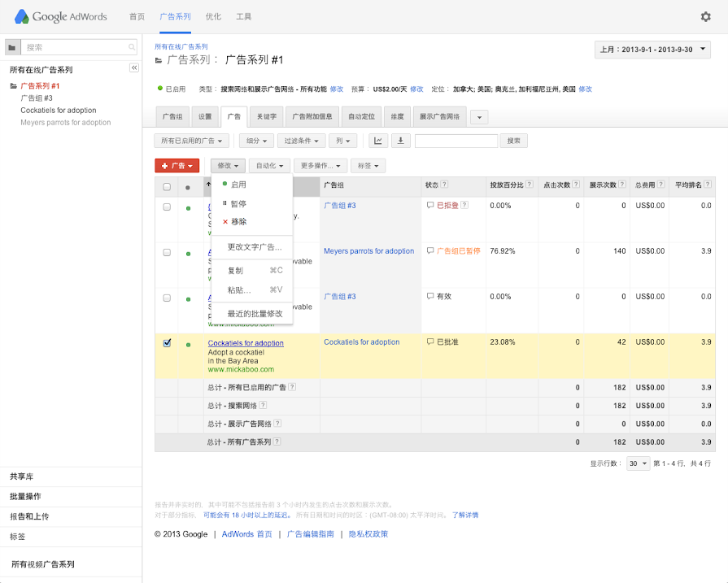
Task: Click the folder icon beside the sidebar search
Action: pos(11,48)
